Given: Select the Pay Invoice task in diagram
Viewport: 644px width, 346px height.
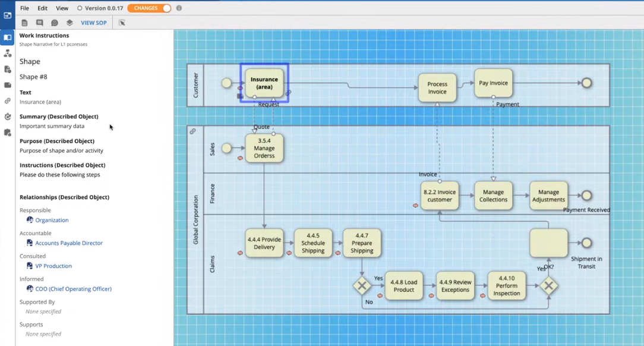Looking at the screenshot, I should [x=493, y=83].
